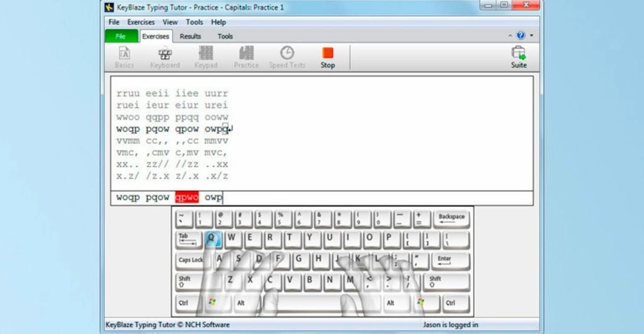Open the Speed Tests icon

[x=287, y=57]
